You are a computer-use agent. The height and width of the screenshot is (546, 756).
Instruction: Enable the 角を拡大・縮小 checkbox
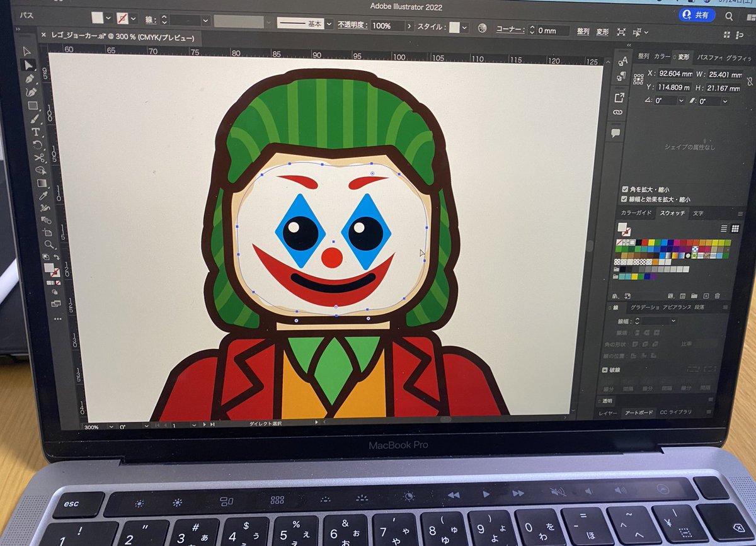tap(625, 189)
